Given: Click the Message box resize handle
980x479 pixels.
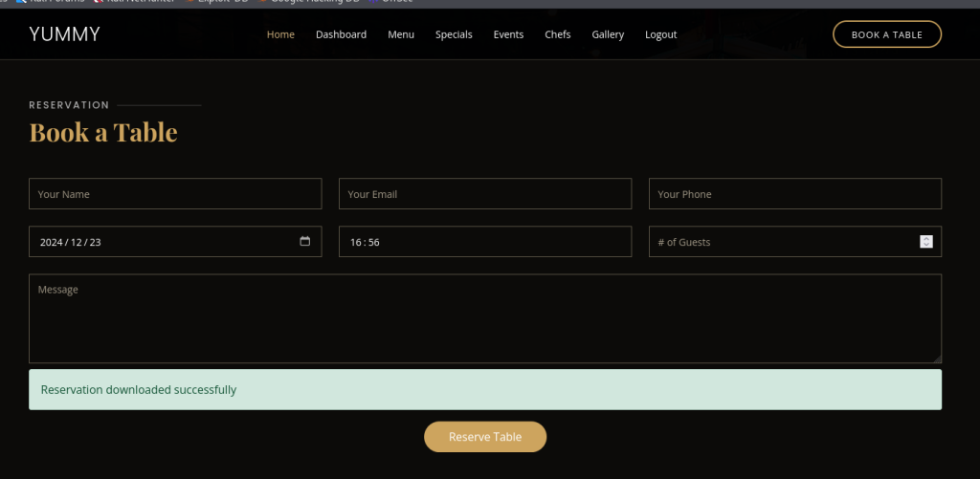Looking at the screenshot, I should (x=937, y=359).
